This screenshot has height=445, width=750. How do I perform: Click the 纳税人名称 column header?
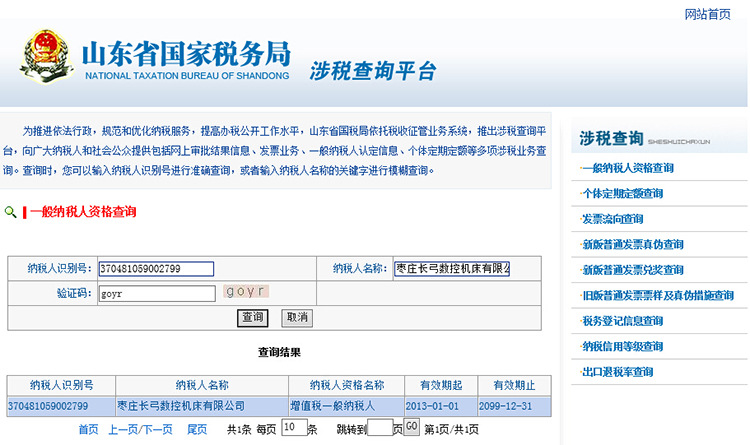point(202,385)
